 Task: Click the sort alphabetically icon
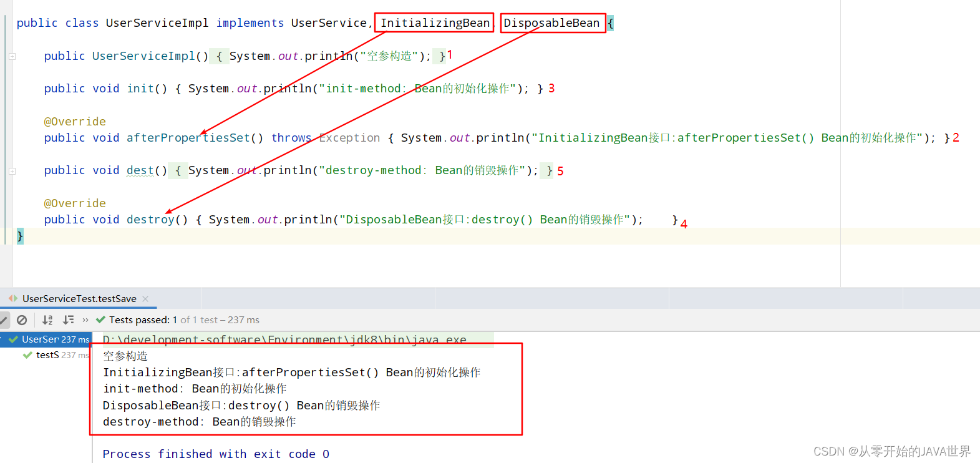[47, 320]
